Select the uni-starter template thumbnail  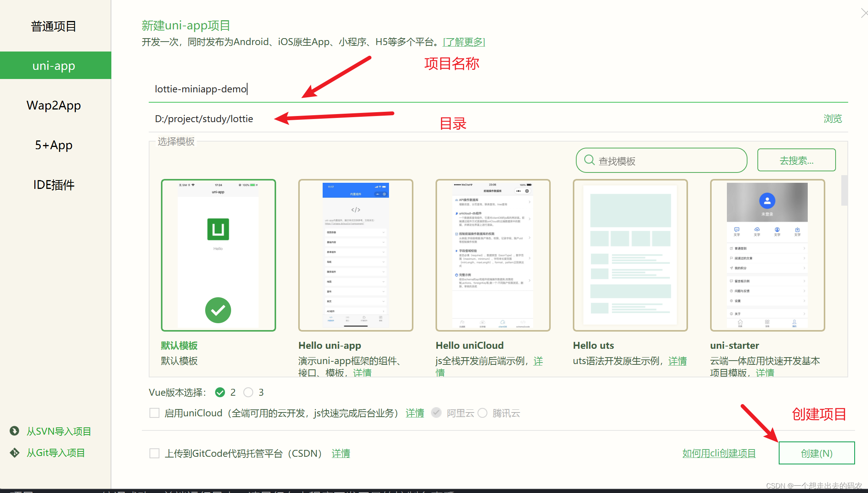coord(767,255)
